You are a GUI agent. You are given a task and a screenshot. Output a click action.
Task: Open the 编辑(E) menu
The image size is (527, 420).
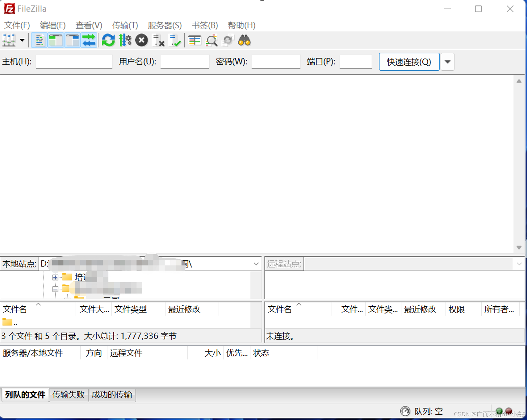click(x=53, y=25)
